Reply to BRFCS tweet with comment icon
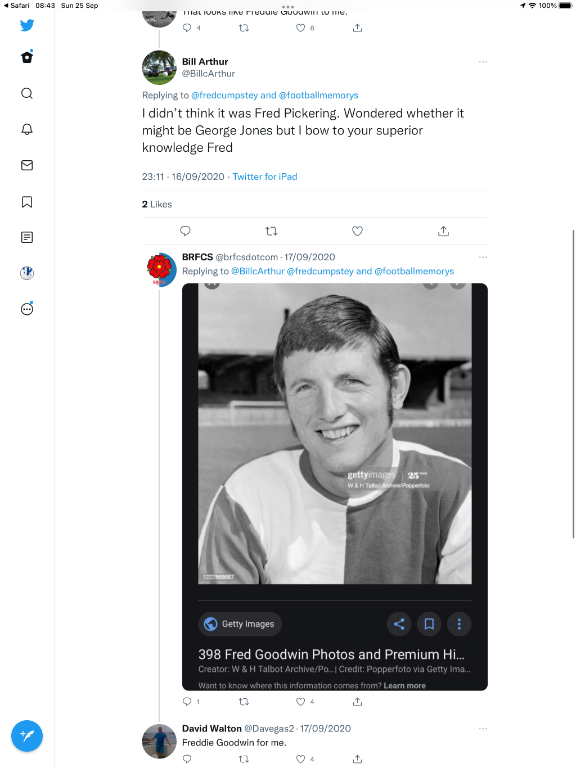576x768 pixels. pyautogui.click(x=187, y=701)
